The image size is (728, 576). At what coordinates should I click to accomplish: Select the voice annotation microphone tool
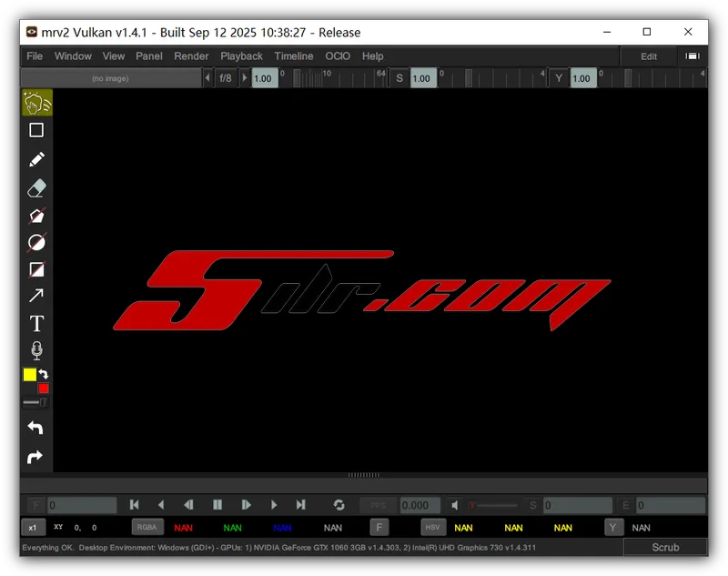(36, 350)
